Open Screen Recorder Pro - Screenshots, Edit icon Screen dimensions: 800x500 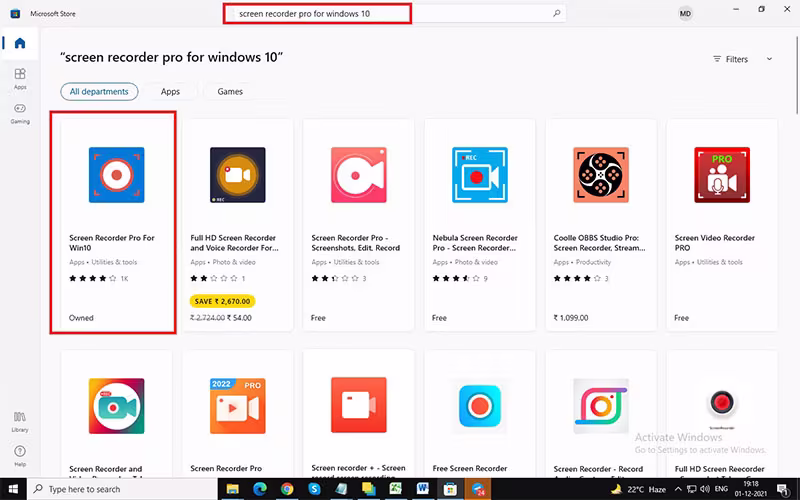click(359, 175)
